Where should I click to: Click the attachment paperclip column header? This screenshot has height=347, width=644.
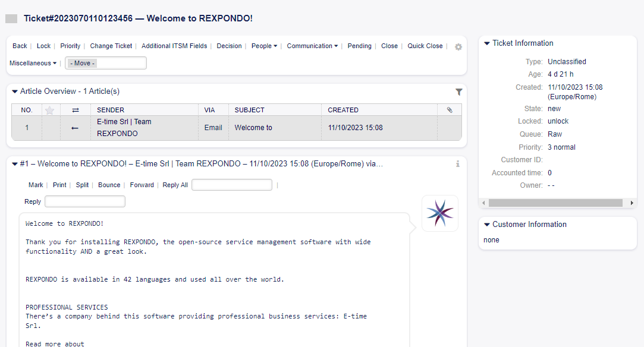click(449, 110)
